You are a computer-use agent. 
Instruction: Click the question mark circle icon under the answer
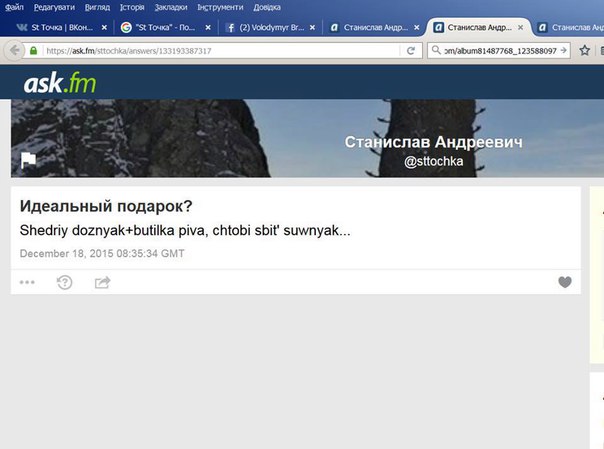tap(65, 283)
